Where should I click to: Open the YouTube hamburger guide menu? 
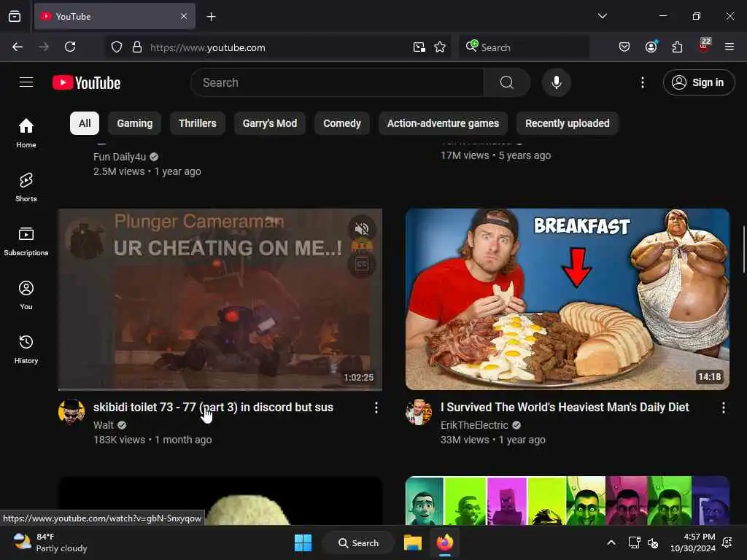coord(26,82)
